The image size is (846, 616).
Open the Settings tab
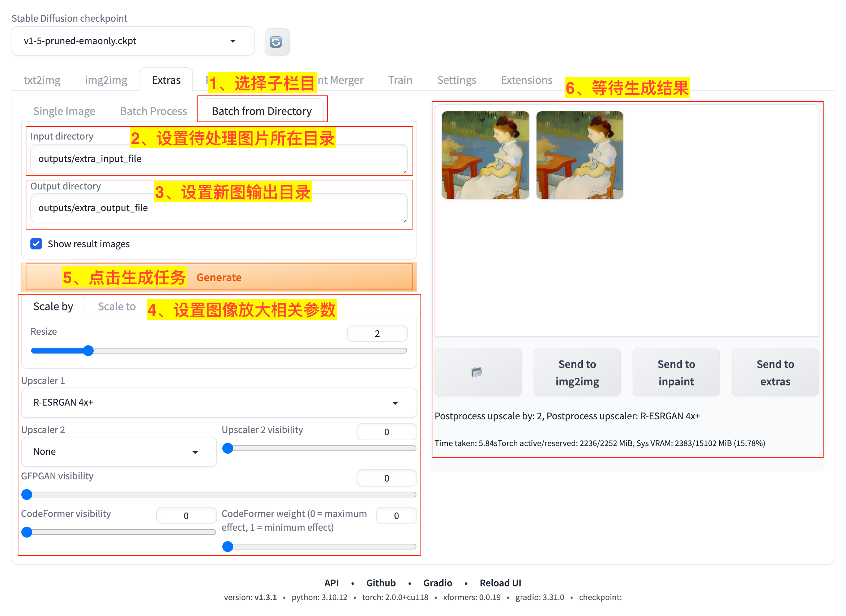tap(457, 80)
